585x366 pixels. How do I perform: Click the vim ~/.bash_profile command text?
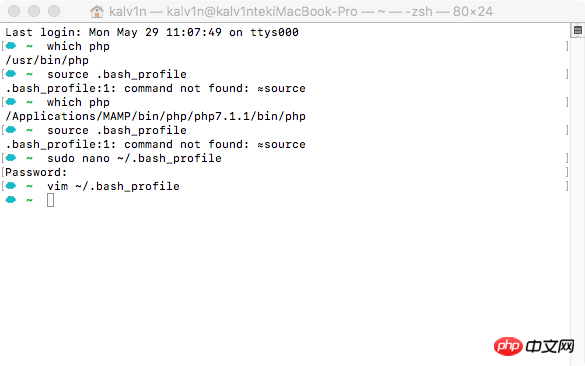point(113,186)
